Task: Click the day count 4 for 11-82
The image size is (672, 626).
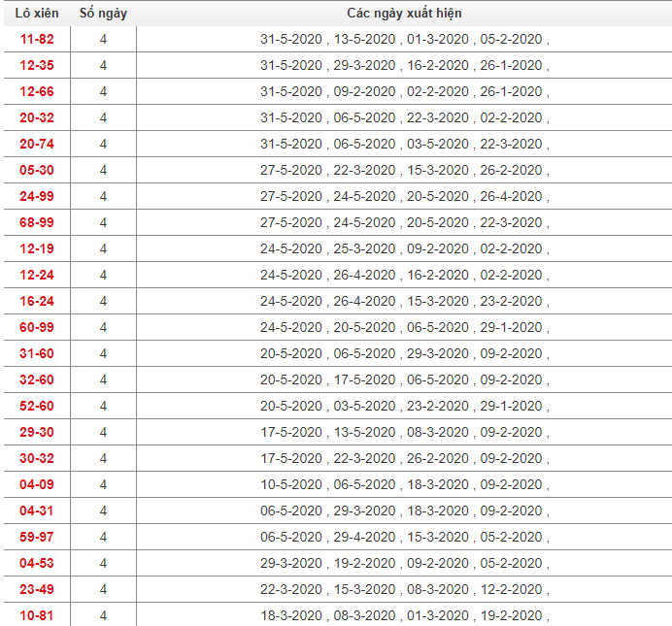Action: click(103, 40)
